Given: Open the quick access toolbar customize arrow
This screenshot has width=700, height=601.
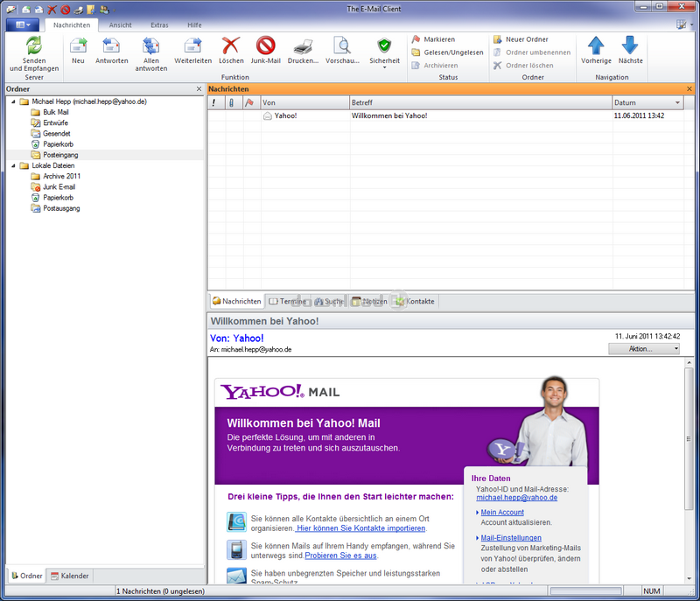Looking at the screenshot, I should [x=114, y=10].
